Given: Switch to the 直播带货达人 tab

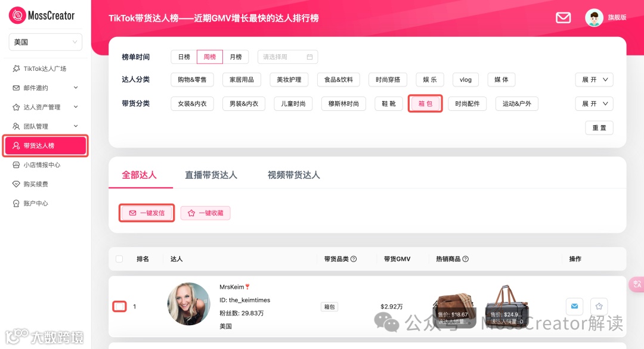Looking at the screenshot, I should pos(211,175).
